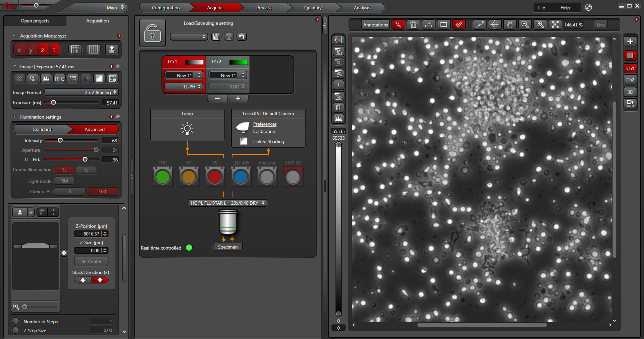Toggle the TL combi illumination button
The width and height of the screenshot is (644, 339).
pyautogui.click(x=64, y=170)
